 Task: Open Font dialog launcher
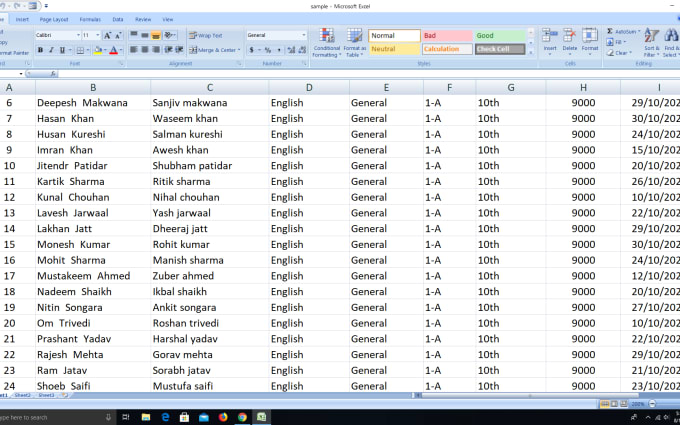point(121,64)
